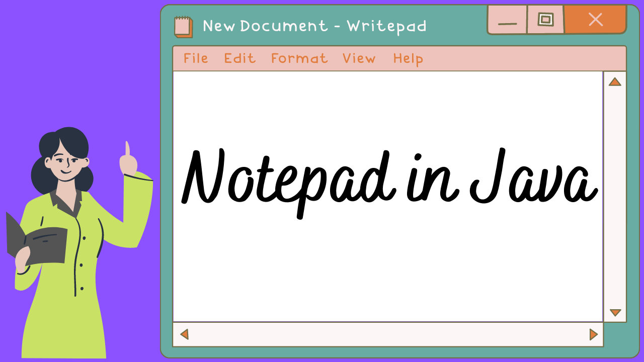Click inside the blank document area
Viewport: 644px width, 362px height.
pyautogui.click(x=352, y=277)
